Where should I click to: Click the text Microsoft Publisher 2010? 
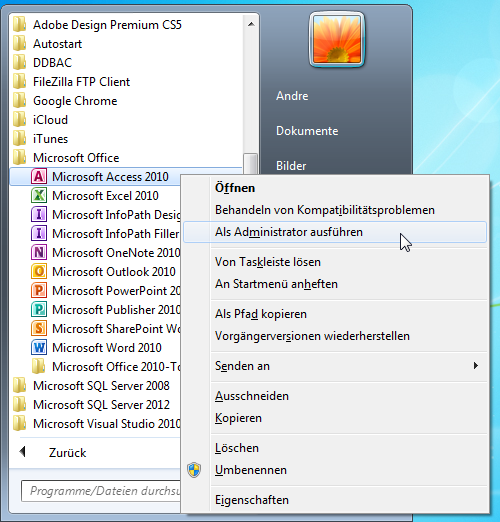pyautogui.click(x=116, y=310)
